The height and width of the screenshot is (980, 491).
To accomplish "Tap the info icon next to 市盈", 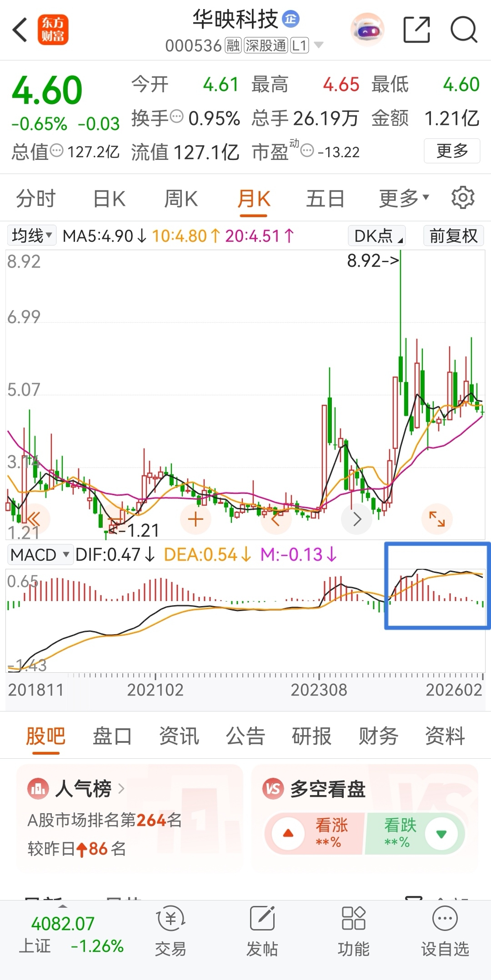I will click(x=307, y=150).
